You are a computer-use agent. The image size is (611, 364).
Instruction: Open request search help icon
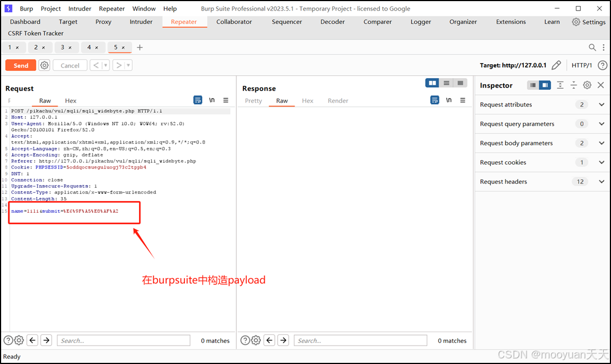[8, 340]
